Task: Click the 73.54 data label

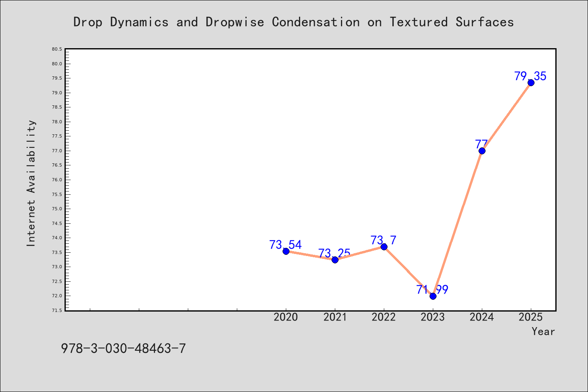Action: click(285, 245)
